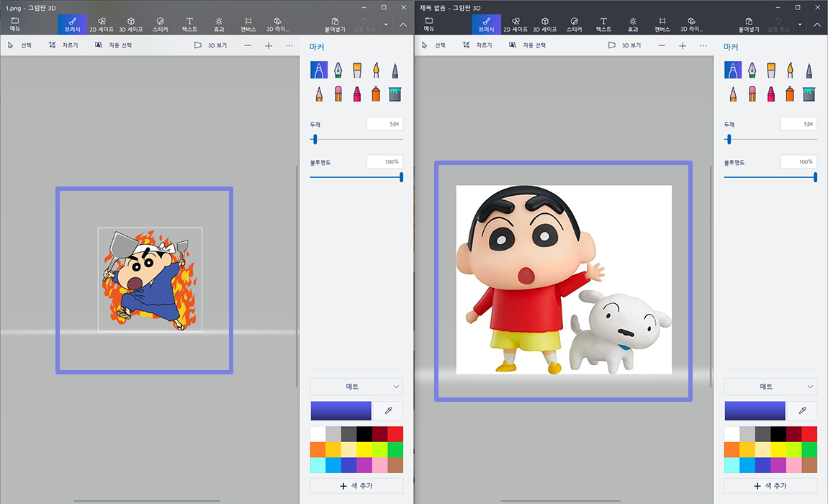Choose Fill bucket in right window
This screenshot has height=504, width=828.
pyautogui.click(x=809, y=94)
